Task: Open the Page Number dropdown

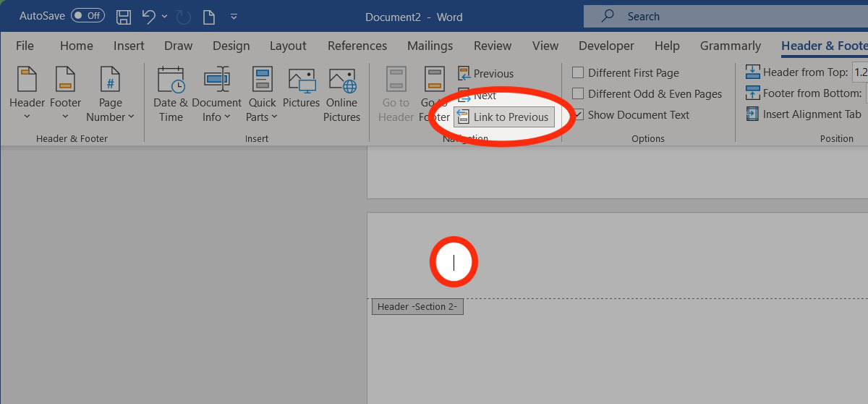Action: [111, 94]
